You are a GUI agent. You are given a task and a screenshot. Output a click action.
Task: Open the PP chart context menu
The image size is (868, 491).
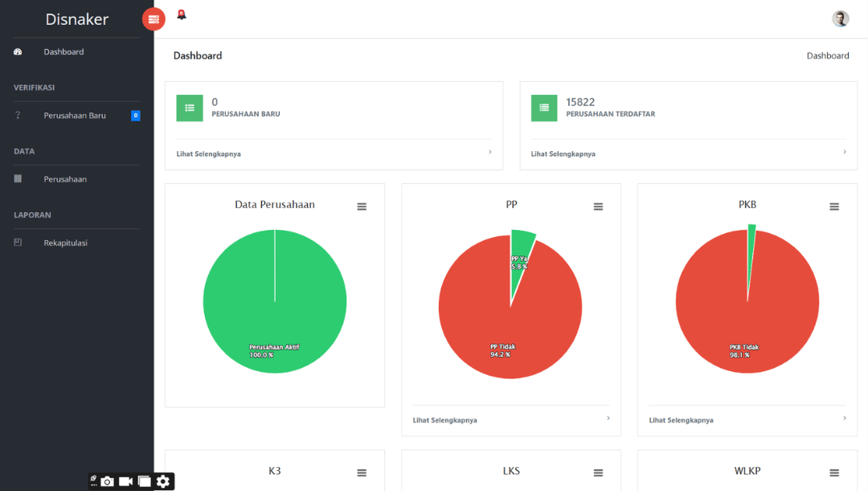click(598, 206)
